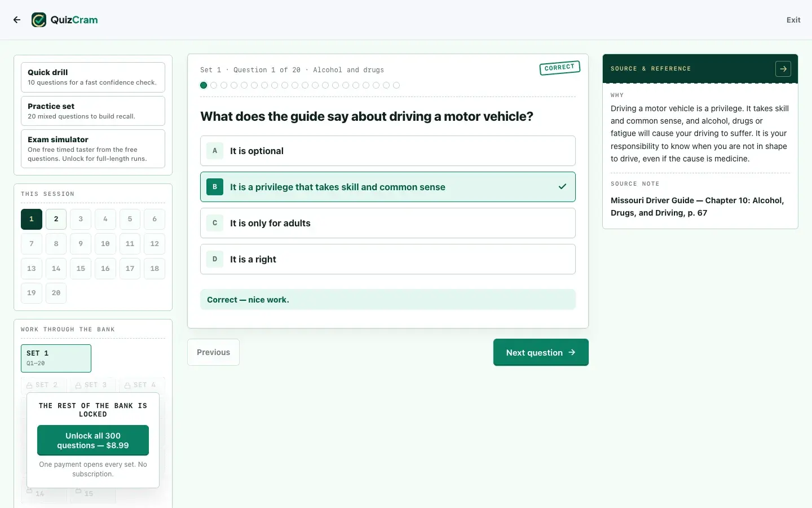Click the CORRECT stamp badge
The width and height of the screenshot is (812, 508).
(559, 68)
